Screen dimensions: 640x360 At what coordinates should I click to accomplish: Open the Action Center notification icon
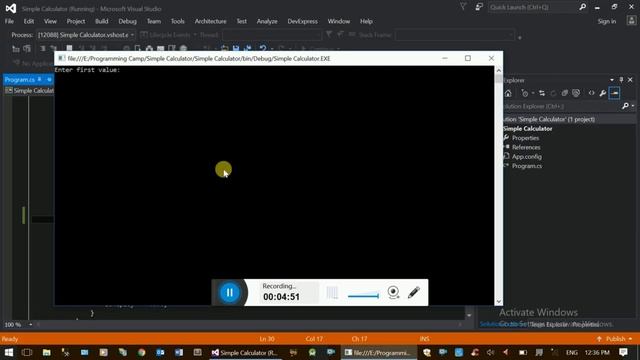click(623, 352)
